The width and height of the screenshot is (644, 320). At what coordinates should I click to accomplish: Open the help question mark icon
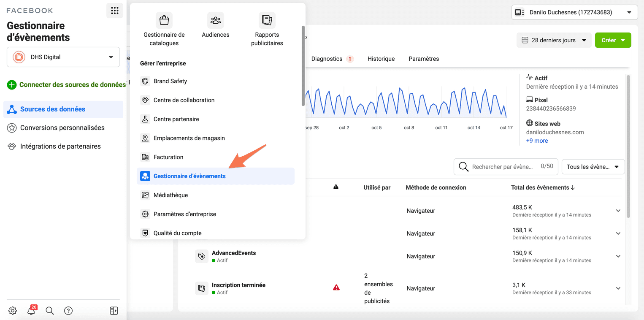68,311
